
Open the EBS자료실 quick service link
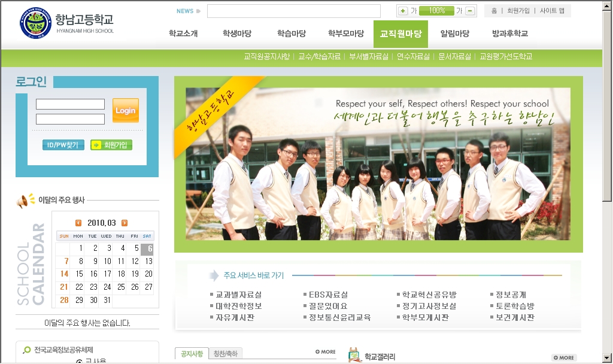(328, 295)
